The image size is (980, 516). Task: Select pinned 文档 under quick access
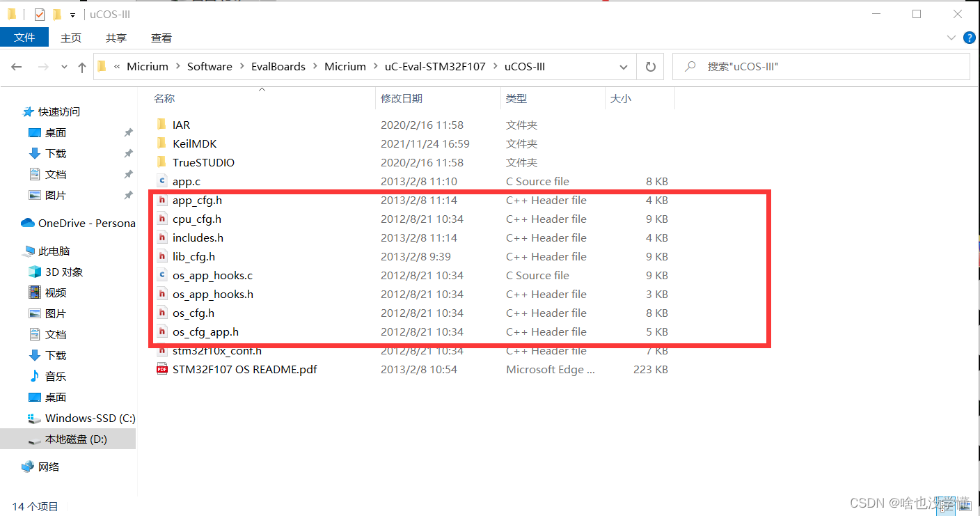pyautogui.click(x=47, y=174)
